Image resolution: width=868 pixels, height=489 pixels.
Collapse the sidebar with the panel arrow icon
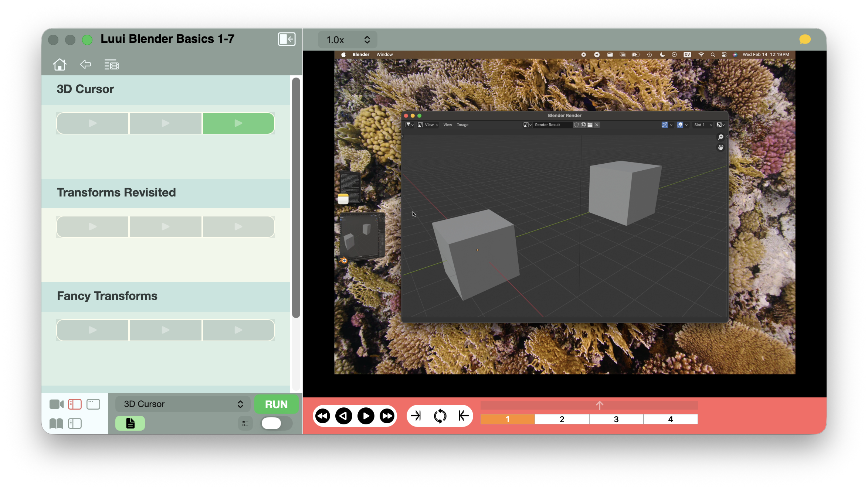click(286, 39)
